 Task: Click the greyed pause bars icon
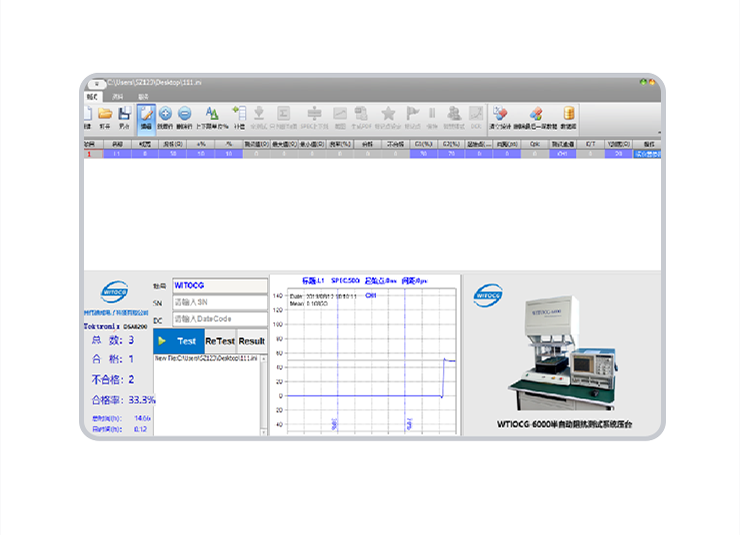tap(432, 113)
